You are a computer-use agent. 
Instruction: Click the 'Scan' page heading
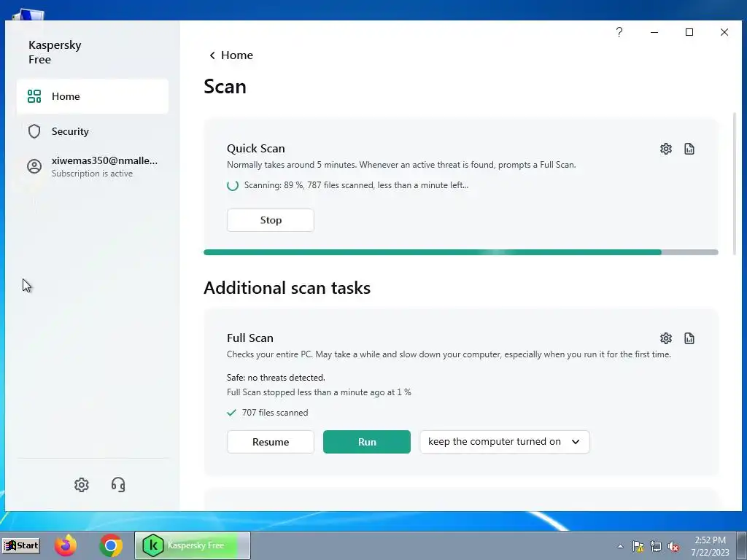pos(225,87)
